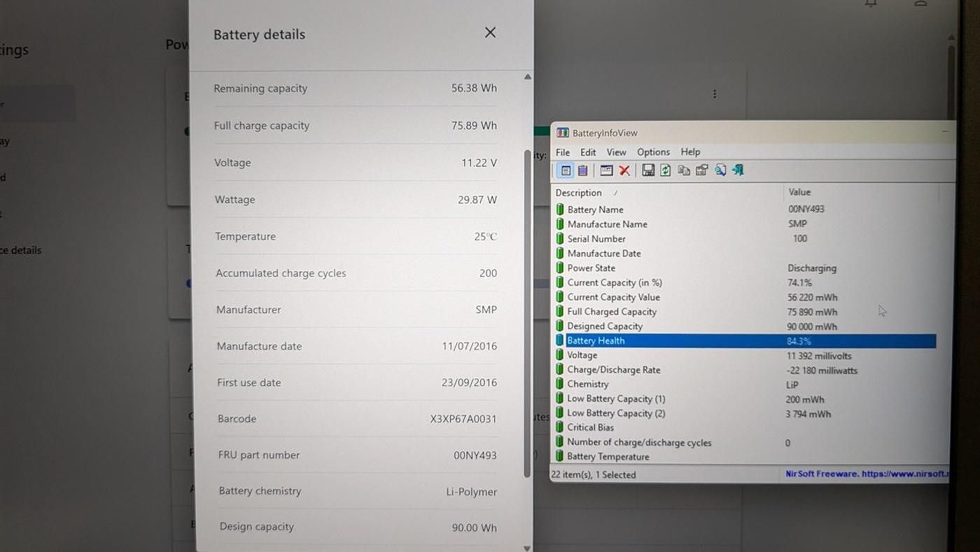Click the Battery details vertical scrollbar thumb
Image resolution: width=980 pixels, height=552 pixels.
tap(527, 314)
